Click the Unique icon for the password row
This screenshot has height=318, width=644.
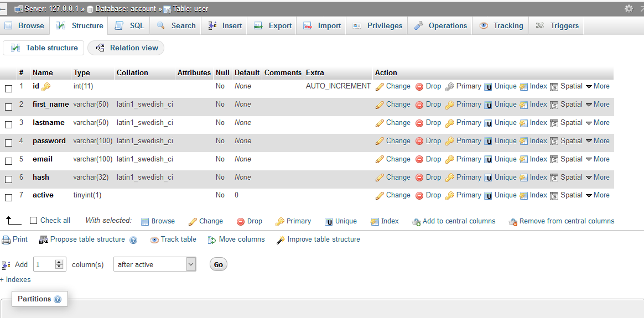click(x=488, y=142)
